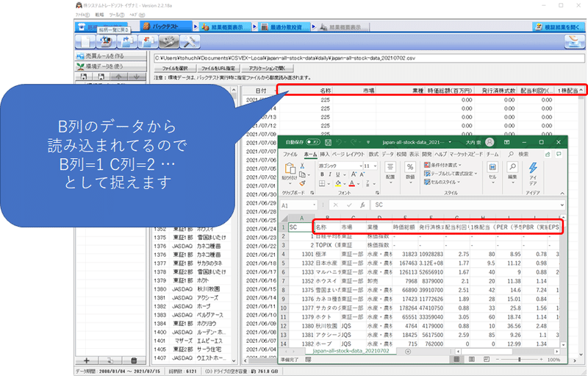Click the trash delete button at left panel bottom

click(x=134, y=361)
